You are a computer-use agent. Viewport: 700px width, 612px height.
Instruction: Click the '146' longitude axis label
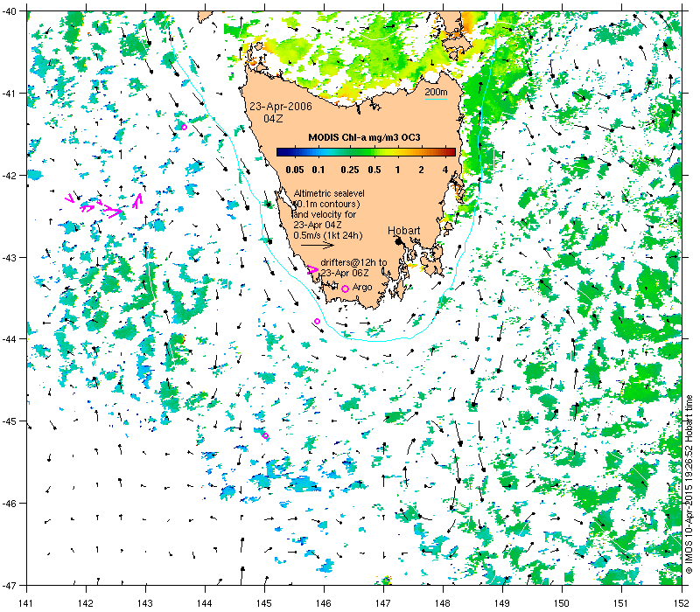[324, 603]
